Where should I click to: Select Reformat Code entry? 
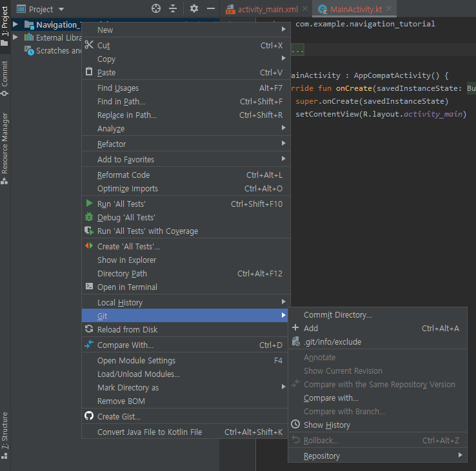(186, 175)
